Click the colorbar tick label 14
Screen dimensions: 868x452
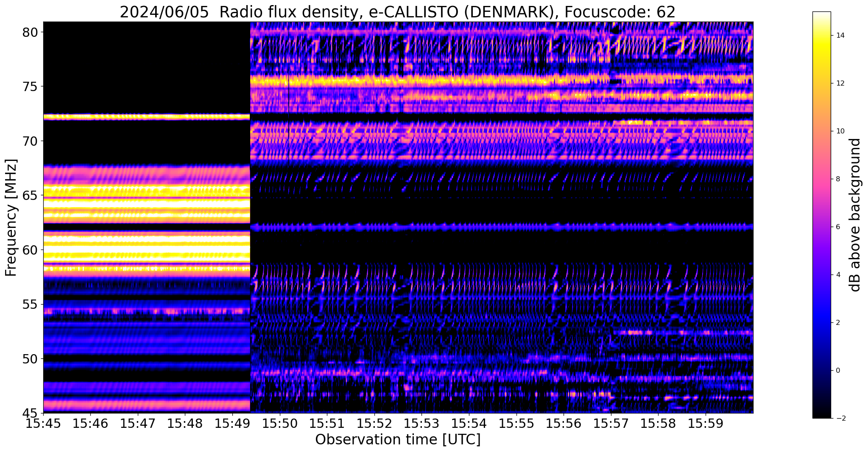[840, 36]
